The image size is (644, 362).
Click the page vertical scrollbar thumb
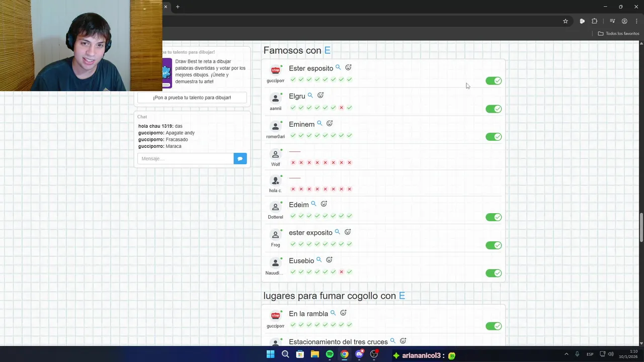[x=641, y=228]
